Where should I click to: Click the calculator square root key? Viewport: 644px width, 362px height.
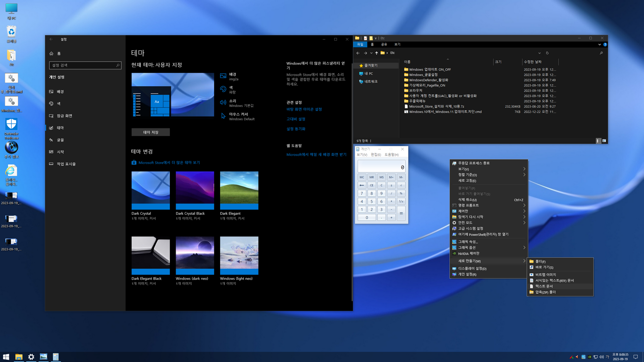point(401,185)
